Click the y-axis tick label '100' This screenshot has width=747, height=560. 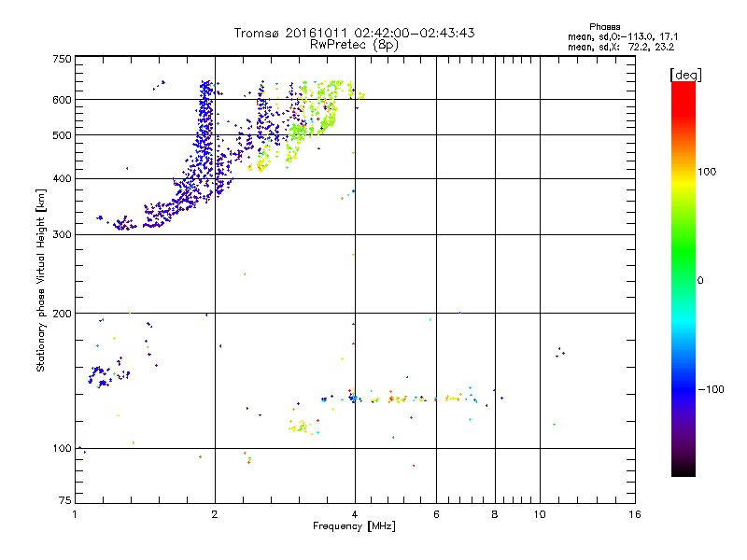coord(62,449)
